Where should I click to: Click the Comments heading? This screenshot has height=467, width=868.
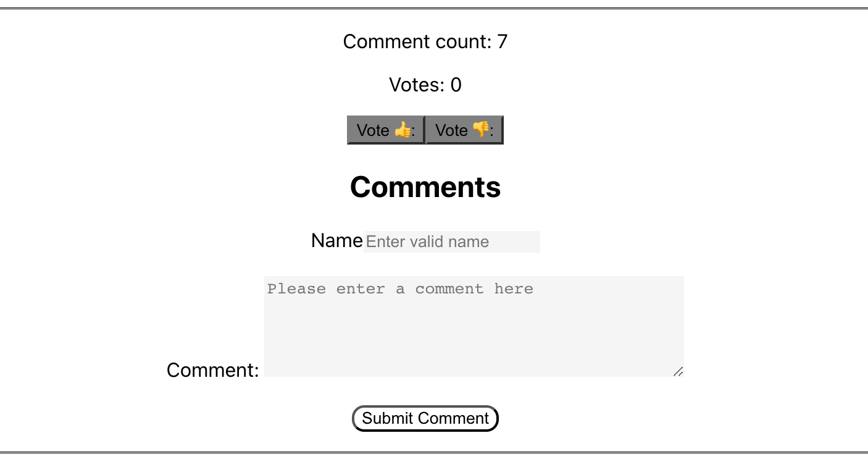click(425, 187)
